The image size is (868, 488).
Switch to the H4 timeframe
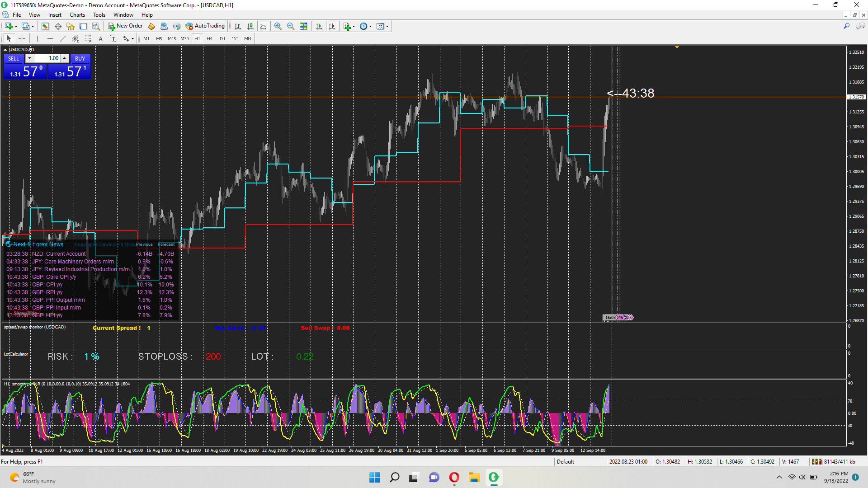pos(209,38)
